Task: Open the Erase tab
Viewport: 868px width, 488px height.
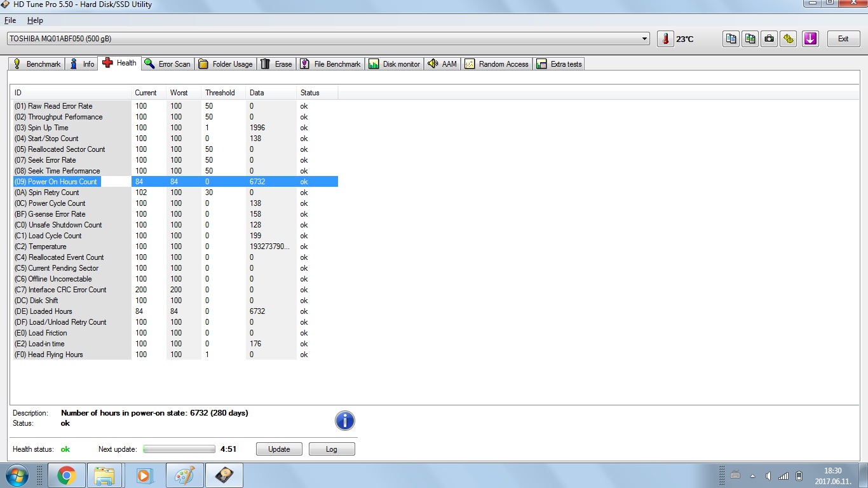Action: (x=276, y=64)
